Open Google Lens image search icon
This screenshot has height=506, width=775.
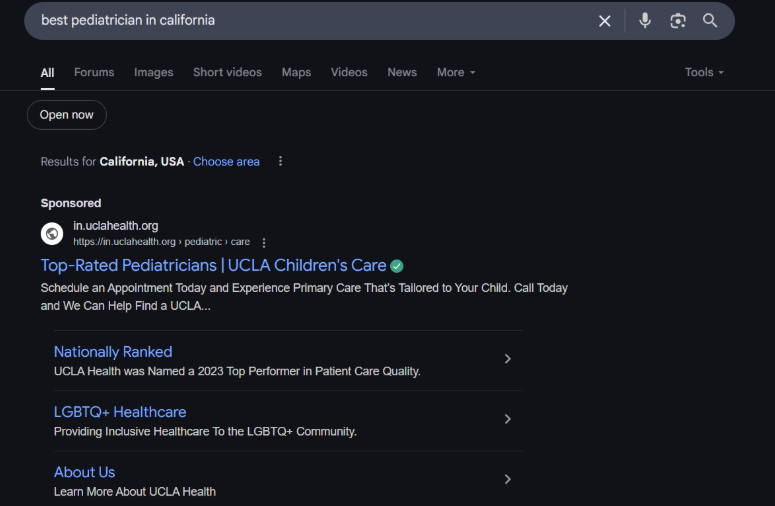click(678, 21)
